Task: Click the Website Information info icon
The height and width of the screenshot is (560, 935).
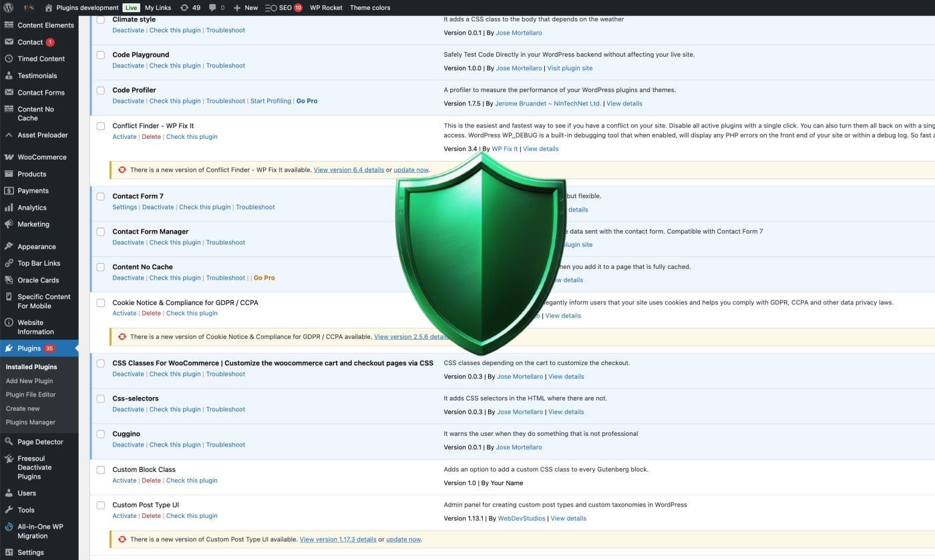Action: 9,322
